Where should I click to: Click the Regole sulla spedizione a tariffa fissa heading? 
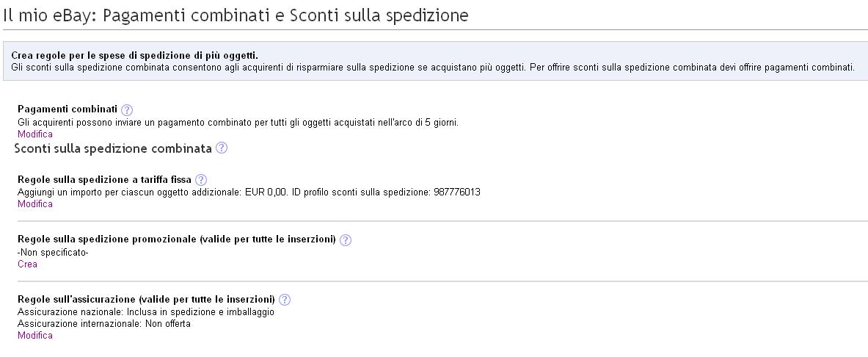(x=104, y=180)
